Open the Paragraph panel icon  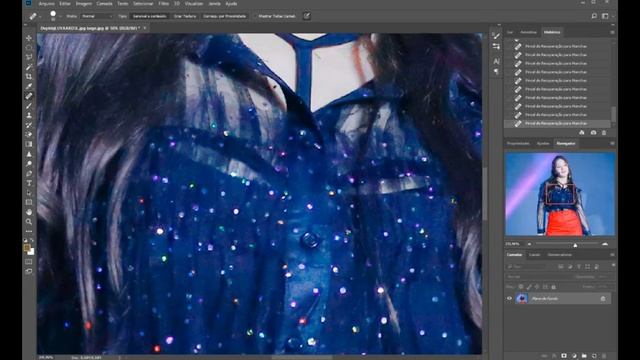pos(496,71)
